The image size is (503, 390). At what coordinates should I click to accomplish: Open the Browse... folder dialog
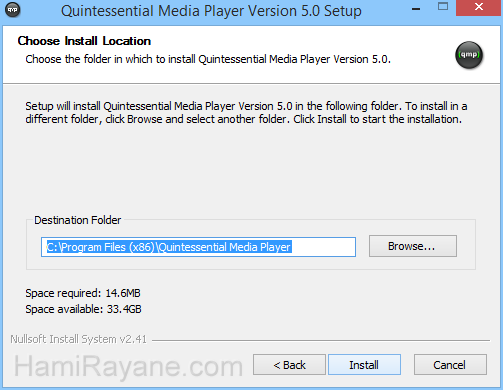coord(413,246)
